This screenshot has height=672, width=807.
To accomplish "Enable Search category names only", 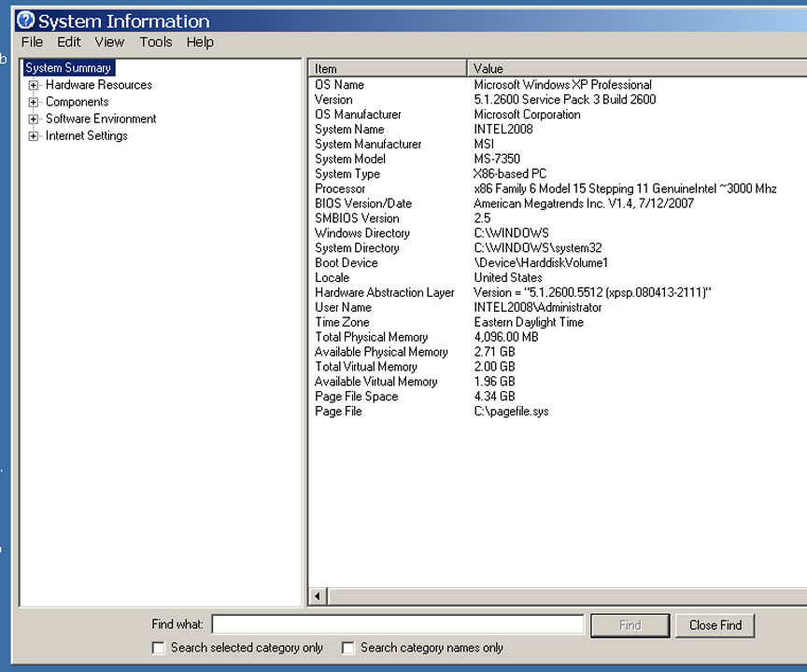I will click(348, 648).
